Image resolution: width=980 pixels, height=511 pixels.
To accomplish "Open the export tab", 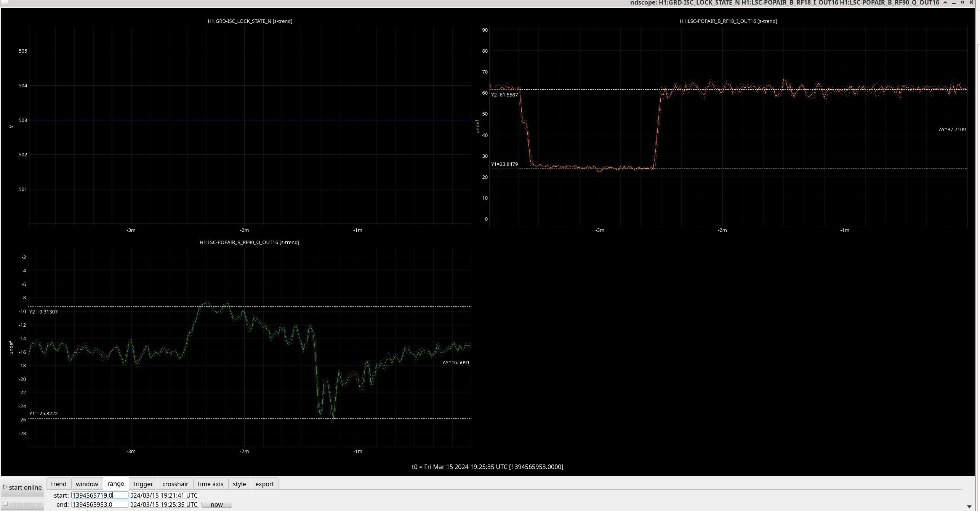I will (264, 484).
